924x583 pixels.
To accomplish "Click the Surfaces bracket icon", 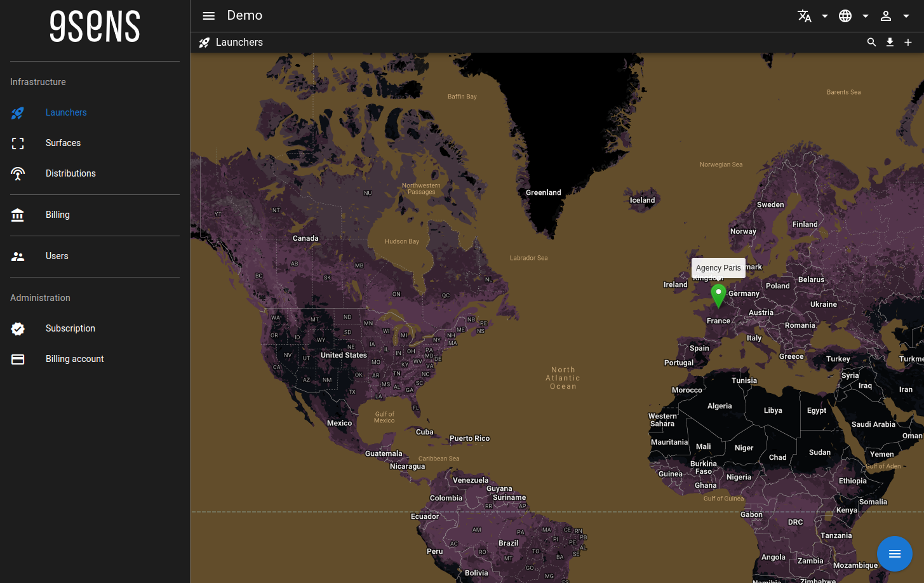I will (18, 144).
